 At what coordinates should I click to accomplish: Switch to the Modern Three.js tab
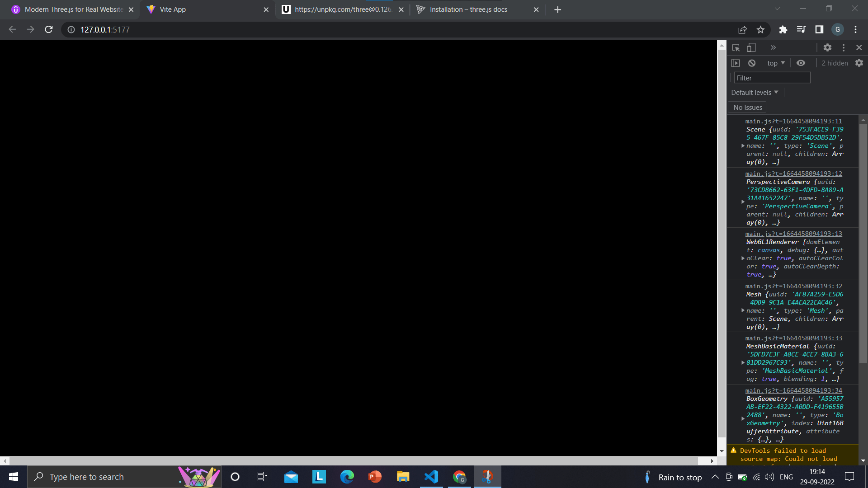(73, 9)
